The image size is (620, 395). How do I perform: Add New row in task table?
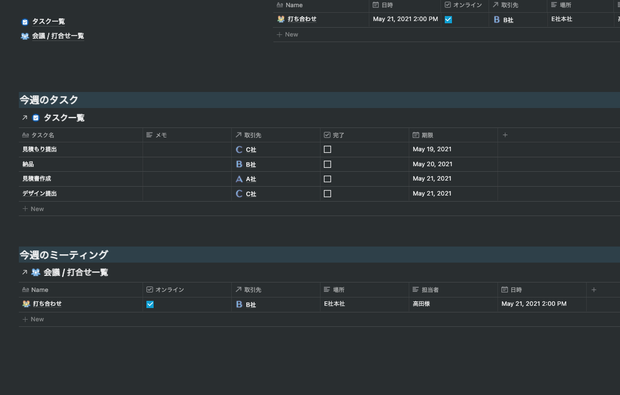(x=33, y=209)
